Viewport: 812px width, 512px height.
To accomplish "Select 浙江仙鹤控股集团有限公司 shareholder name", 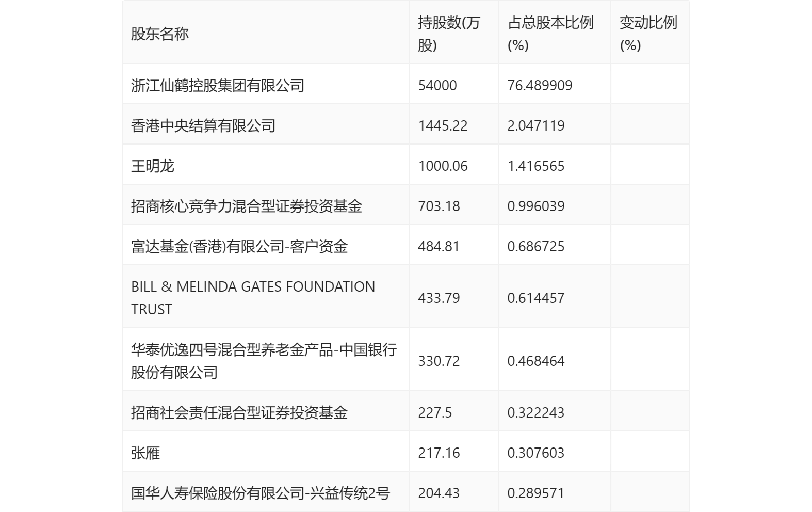I will click(x=218, y=85).
